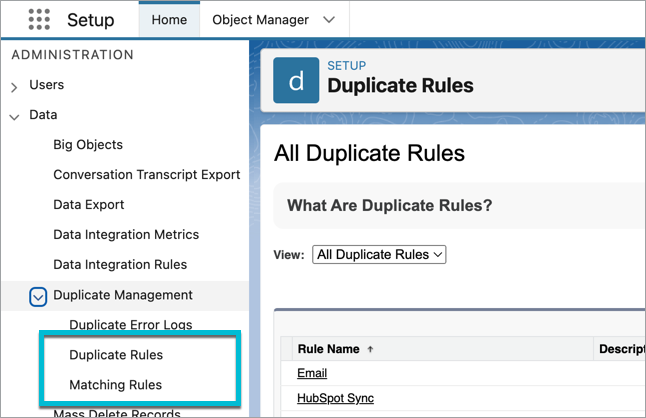Click the ADMINISTRATION section heading
Screen dimensions: 646x418
tap(73, 55)
